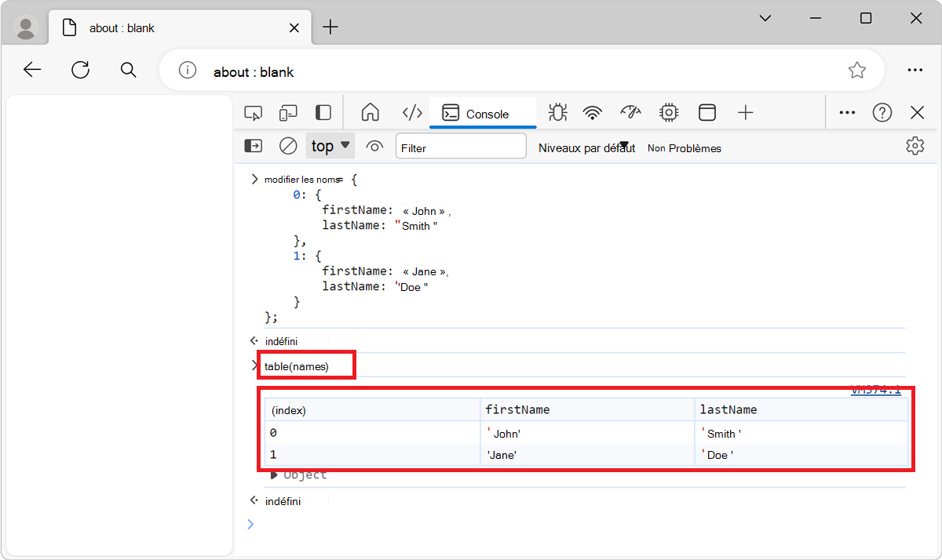
Task: Click the browser profile avatar icon
Action: click(x=27, y=28)
